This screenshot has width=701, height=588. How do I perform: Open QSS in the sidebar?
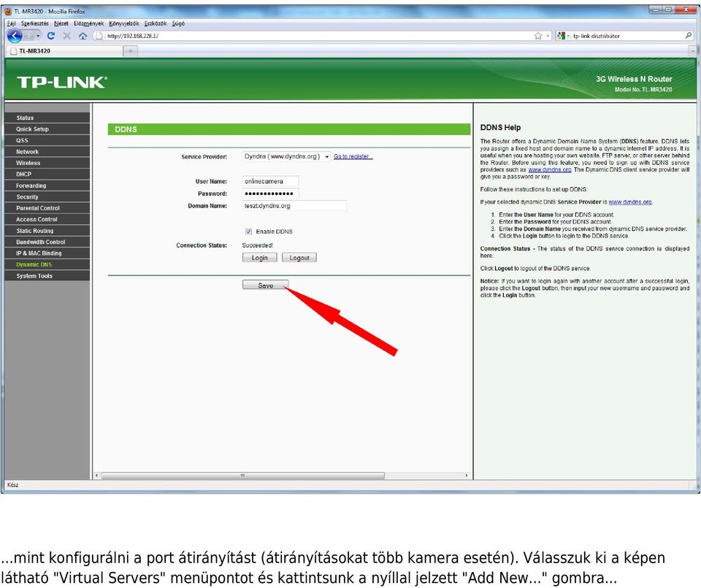47,140
